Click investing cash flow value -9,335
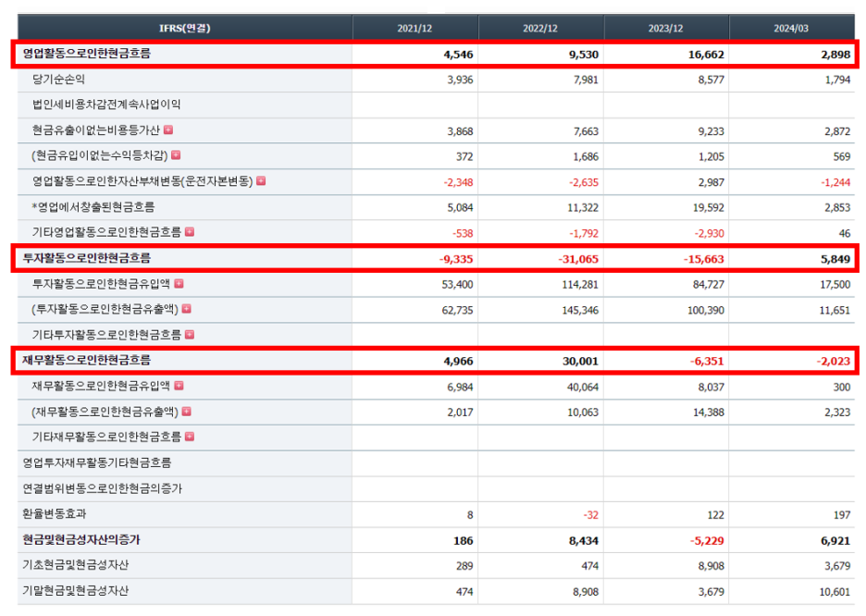866x616 pixels. [456, 259]
